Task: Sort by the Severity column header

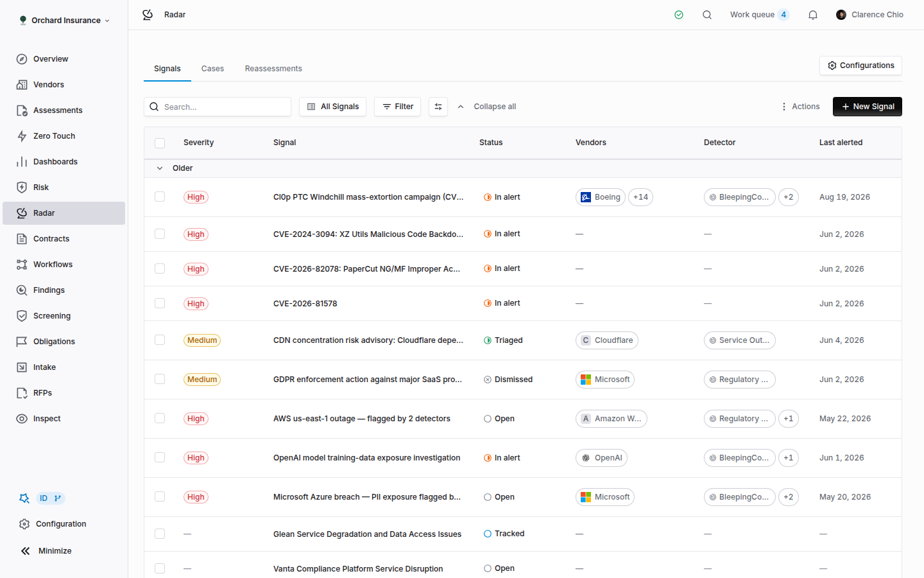Action: coord(198,143)
